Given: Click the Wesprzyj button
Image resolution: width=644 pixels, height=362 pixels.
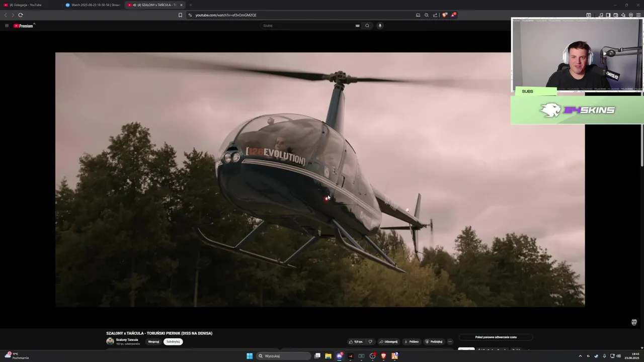Looking at the screenshot, I should click(x=153, y=342).
